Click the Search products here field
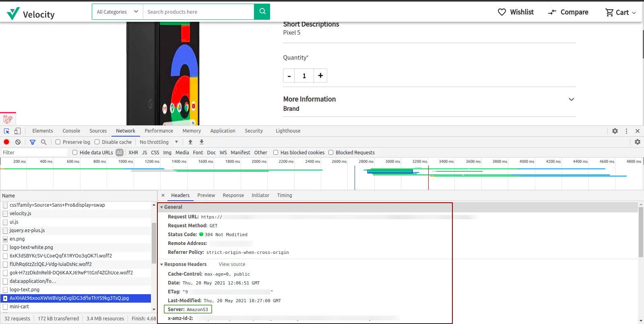This screenshot has width=644, height=324. [x=198, y=12]
